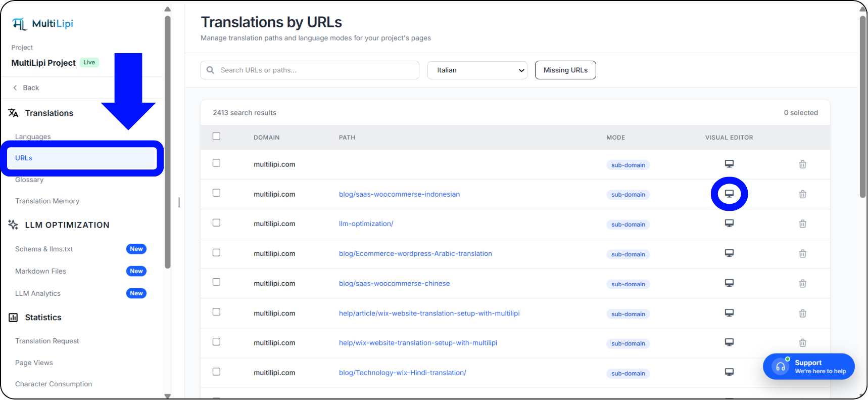Check the box for blog/saas-woocommerse-chinese
Image resolution: width=868 pixels, height=400 pixels.
tap(216, 282)
